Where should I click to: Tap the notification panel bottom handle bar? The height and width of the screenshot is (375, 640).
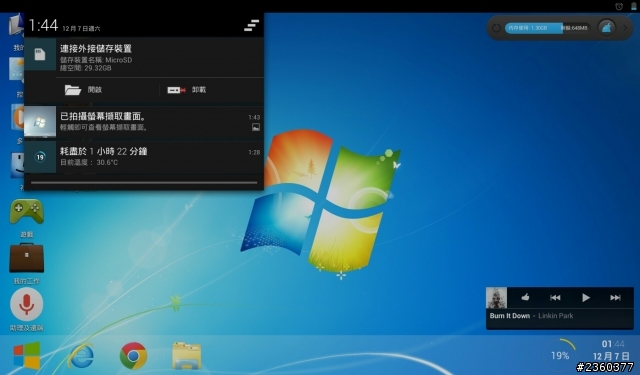point(144,182)
